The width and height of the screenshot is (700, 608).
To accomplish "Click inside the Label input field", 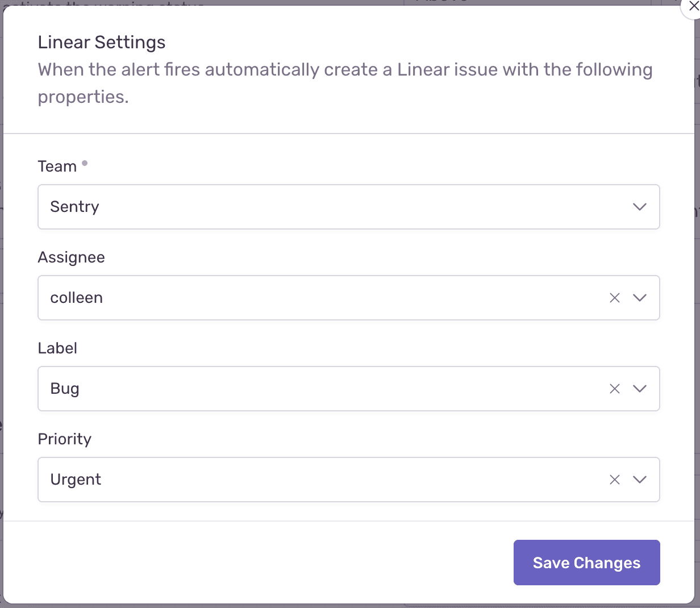I will click(284, 389).
